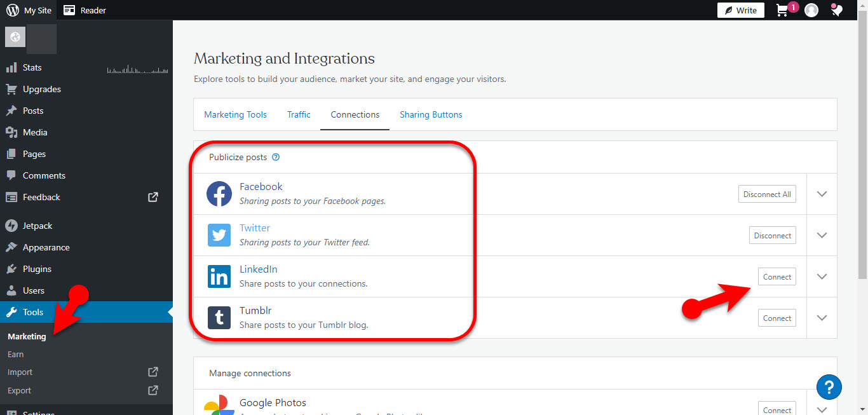Open the user profile avatar
Viewport: 868px width, 415px height.
[x=811, y=10]
